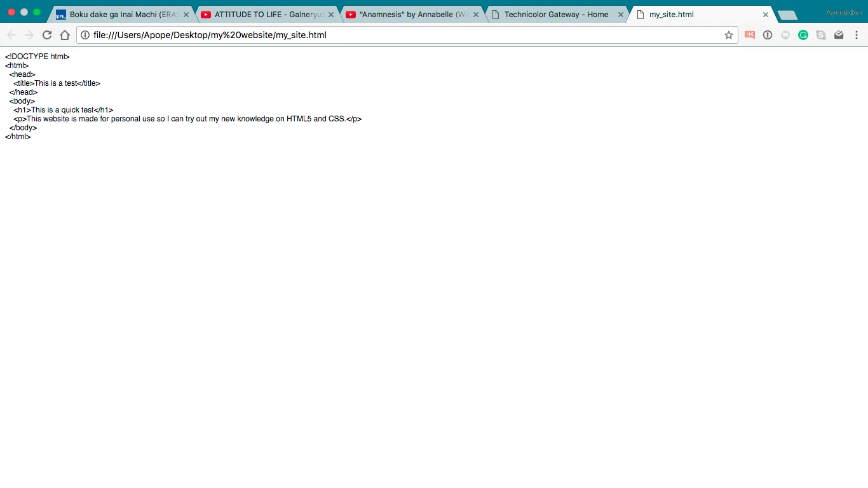Close the Technicolor Gateway tab
Viewport: 868px width, 488px height.
621,15
